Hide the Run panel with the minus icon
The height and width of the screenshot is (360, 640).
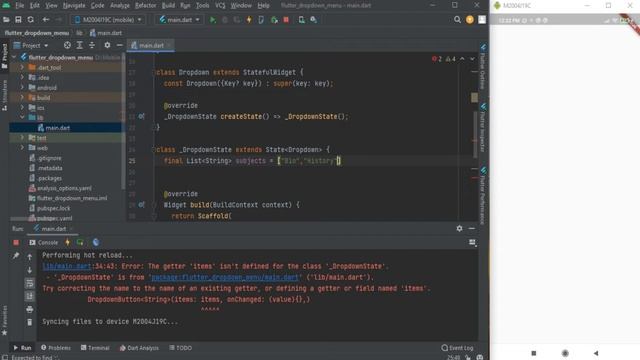click(x=471, y=229)
